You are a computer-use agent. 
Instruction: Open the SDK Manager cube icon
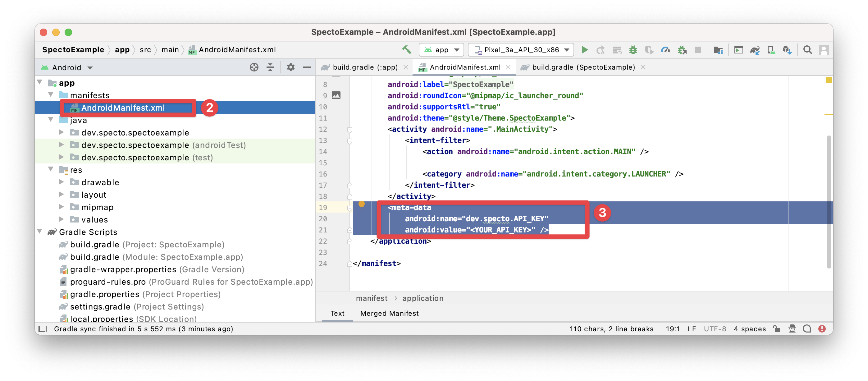787,50
